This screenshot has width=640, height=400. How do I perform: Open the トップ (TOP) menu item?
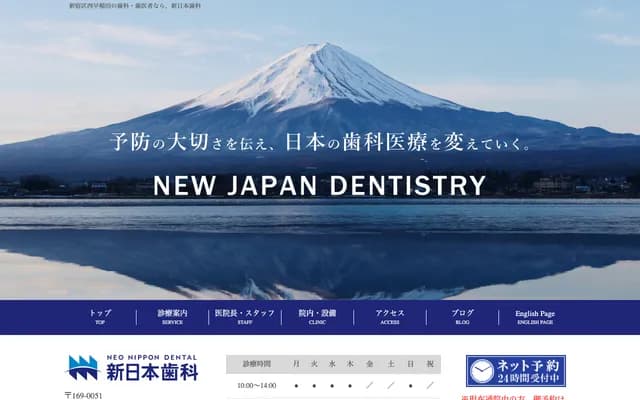[100, 317]
